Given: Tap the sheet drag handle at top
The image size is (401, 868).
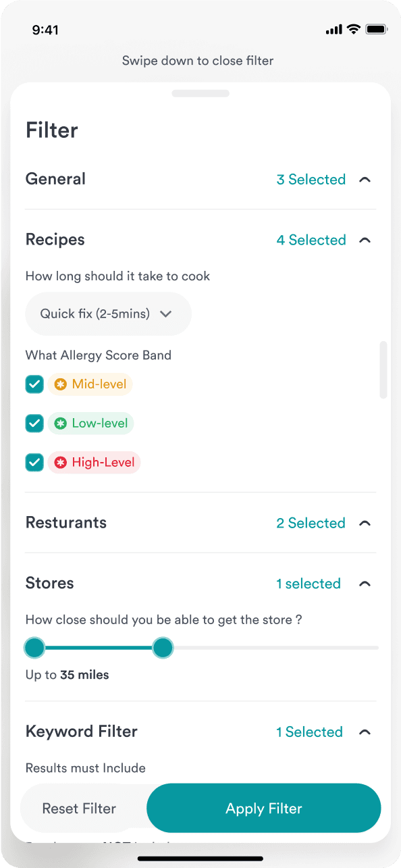Looking at the screenshot, I should click(x=200, y=93).
